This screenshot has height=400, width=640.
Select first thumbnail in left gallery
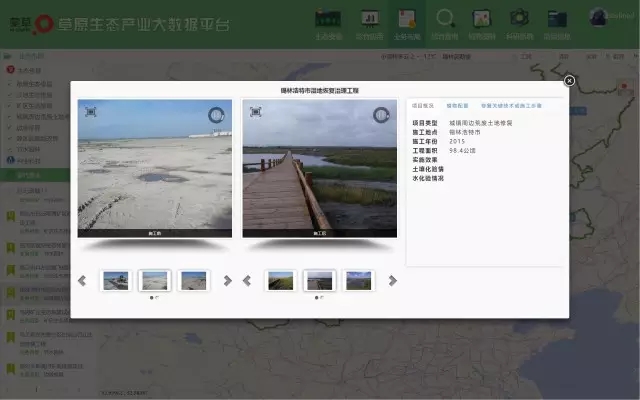(116, 281)
